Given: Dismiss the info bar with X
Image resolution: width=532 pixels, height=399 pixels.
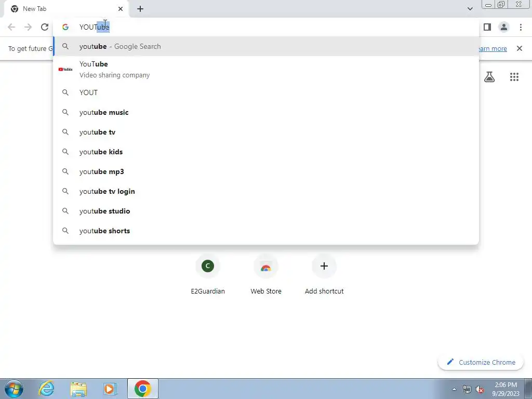Looking at the screenshot, I should click(520, 48).
